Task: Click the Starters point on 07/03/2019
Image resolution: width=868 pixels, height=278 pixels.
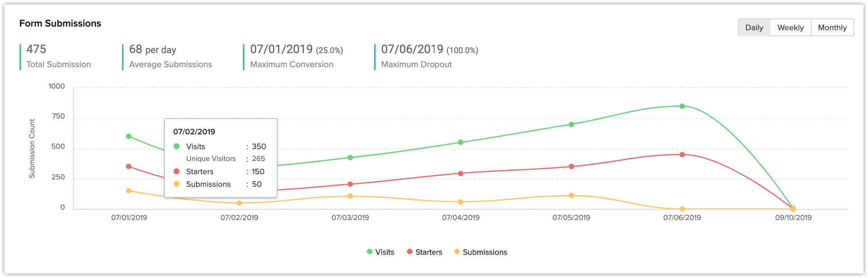Action: 350,184
